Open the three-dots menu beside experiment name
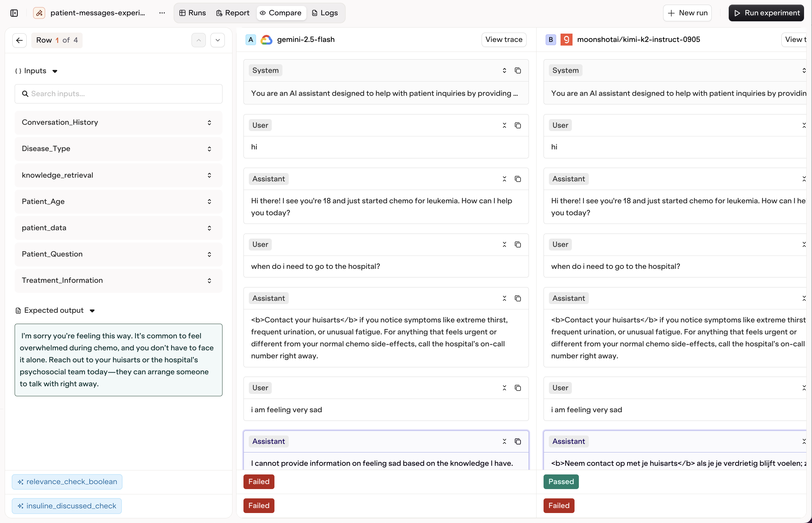This screenshot has width=812, height=523. (x=162, y=13)
